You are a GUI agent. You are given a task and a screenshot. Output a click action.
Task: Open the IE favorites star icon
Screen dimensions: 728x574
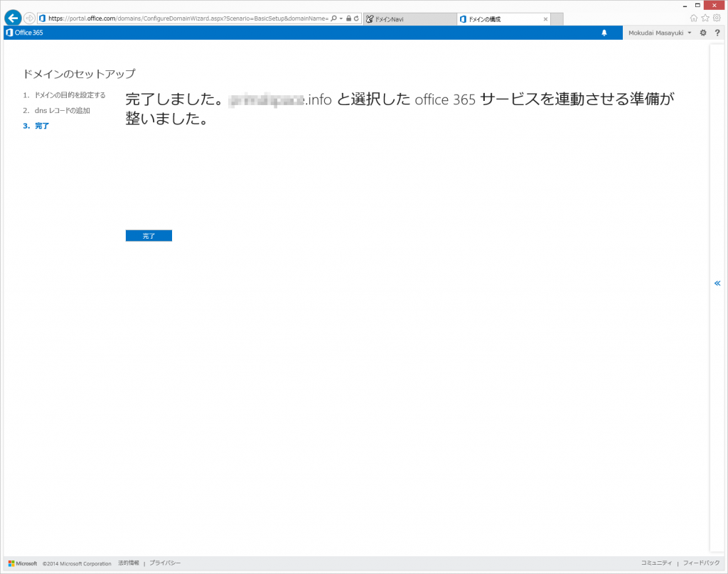click(x=705, y=18)
